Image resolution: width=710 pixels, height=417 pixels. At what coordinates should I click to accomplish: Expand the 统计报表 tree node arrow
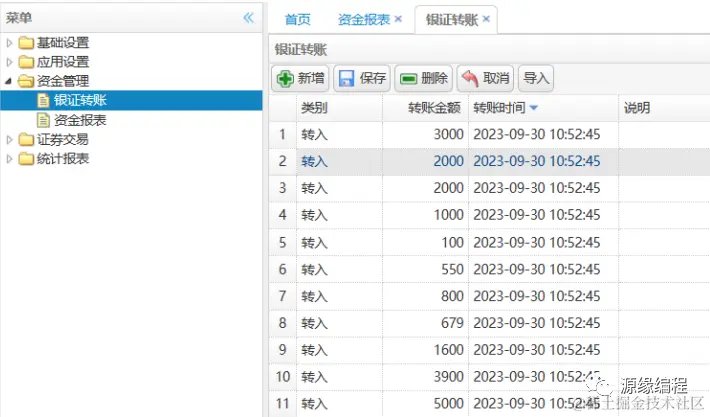(x=9, y=159)
